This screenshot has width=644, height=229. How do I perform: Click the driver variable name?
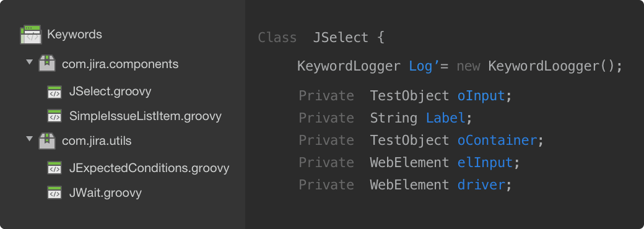click(481, 184)
